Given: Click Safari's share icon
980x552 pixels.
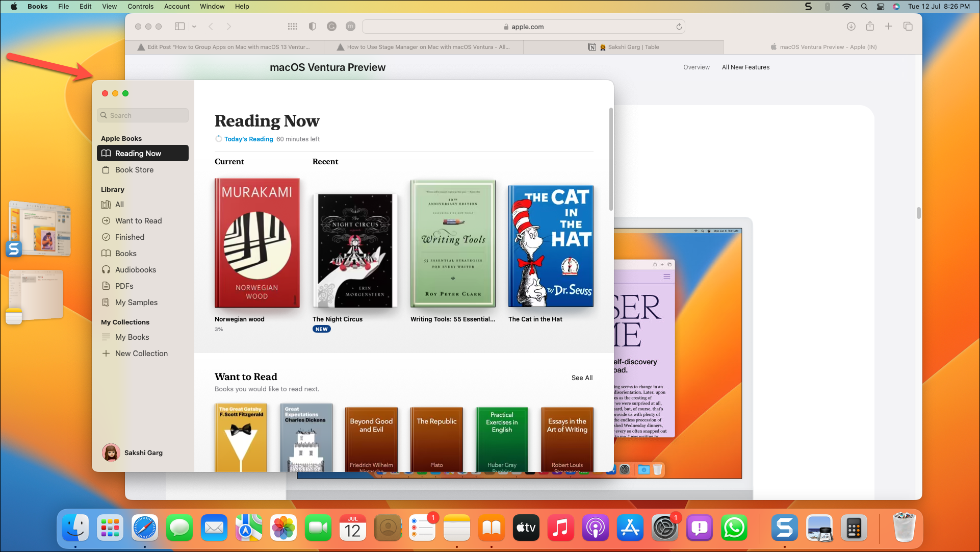Looking at the screenshot, I should click(x=870, y=27).
